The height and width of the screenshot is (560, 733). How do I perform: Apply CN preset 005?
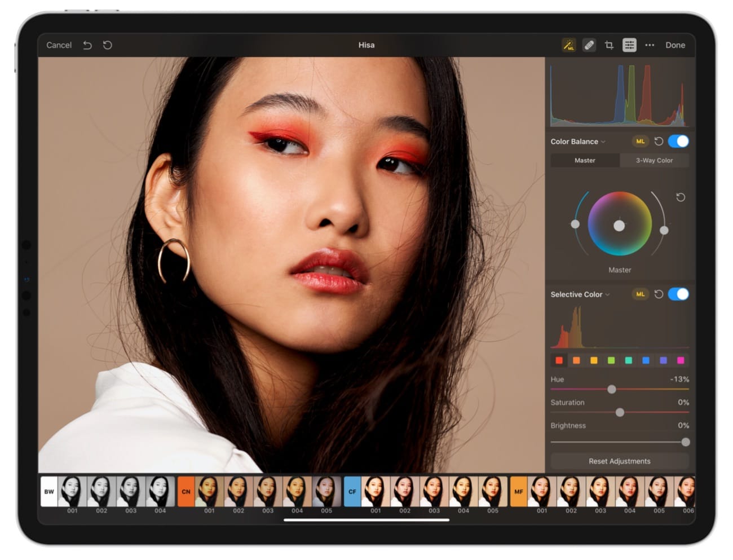(326, 492)
